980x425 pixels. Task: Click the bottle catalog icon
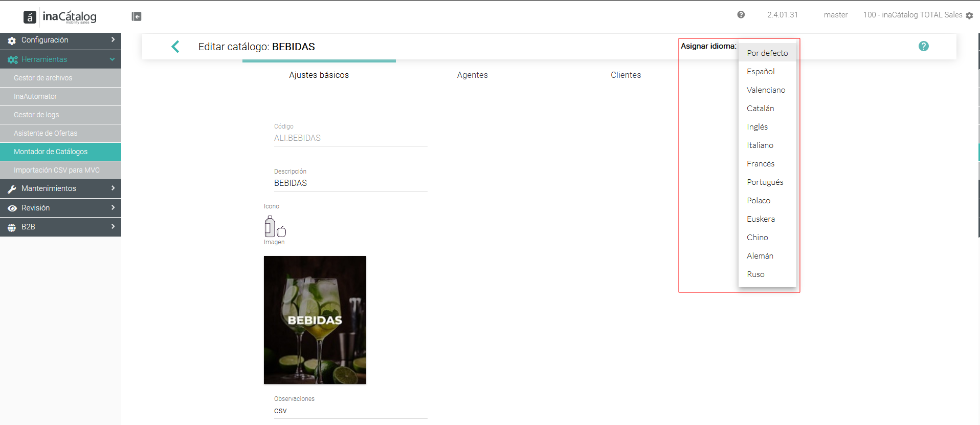click(x=275, y=226)
